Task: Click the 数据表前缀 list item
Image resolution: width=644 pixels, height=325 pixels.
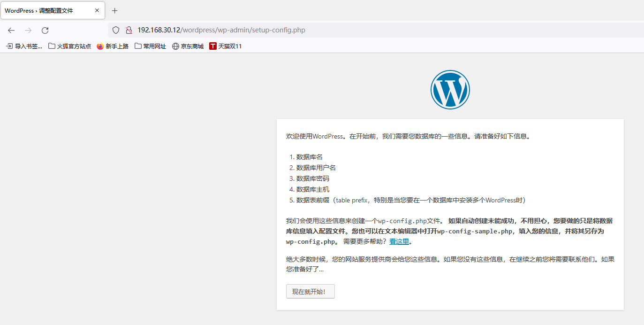Action: coord(411,200)
